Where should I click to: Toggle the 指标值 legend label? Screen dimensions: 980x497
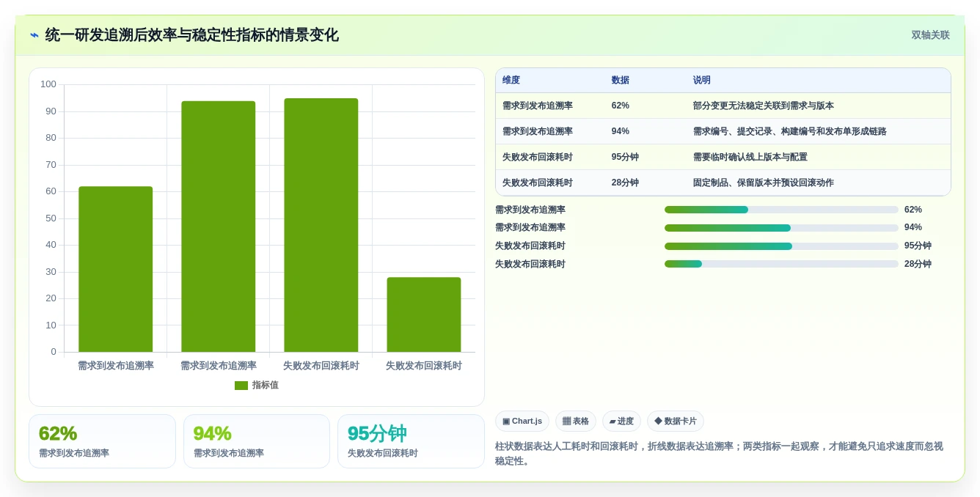(x=266, y=386)
